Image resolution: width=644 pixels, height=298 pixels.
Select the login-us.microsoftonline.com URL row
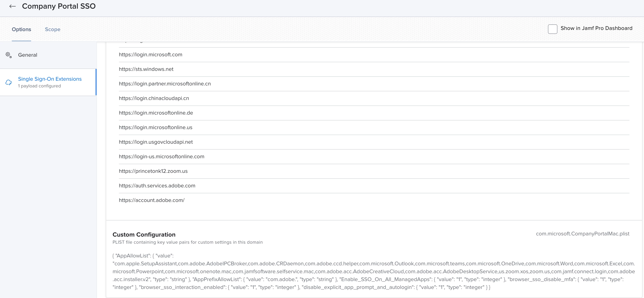click(374, 156)
